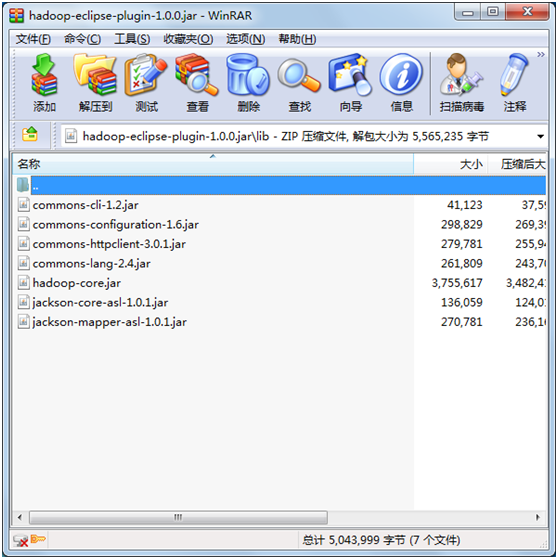Image resolution: width=558 pixels, height=559 pixels.
Task: Open the Help (帮助) menu
Action: pos(297,39)
